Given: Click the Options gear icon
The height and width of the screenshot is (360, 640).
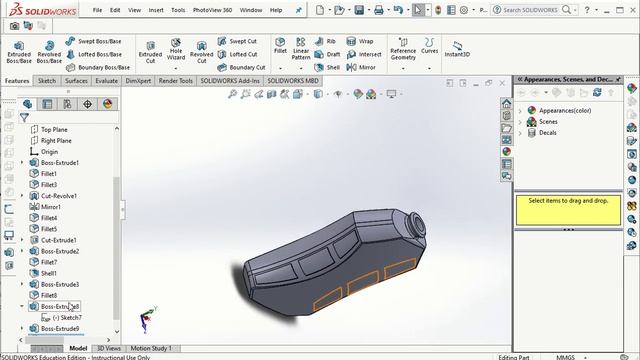Looking at the screenshot, I should pyautogui.click(x=464, y=10).
